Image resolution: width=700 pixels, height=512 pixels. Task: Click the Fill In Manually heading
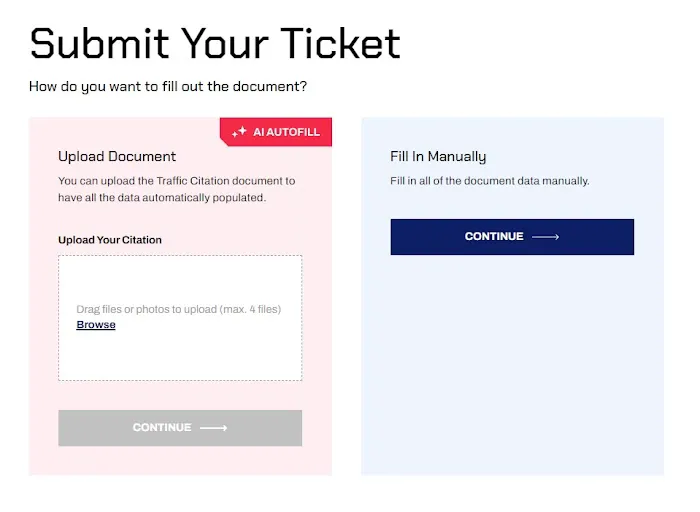pos(438,156)
